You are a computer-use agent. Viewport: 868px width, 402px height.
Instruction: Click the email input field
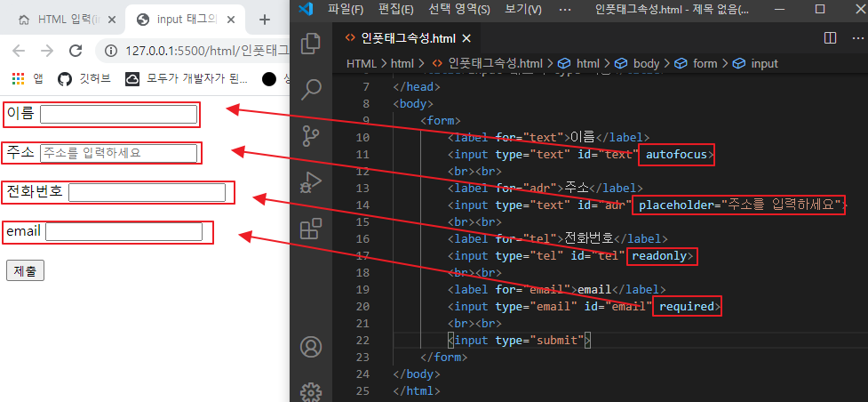point(124,232)
